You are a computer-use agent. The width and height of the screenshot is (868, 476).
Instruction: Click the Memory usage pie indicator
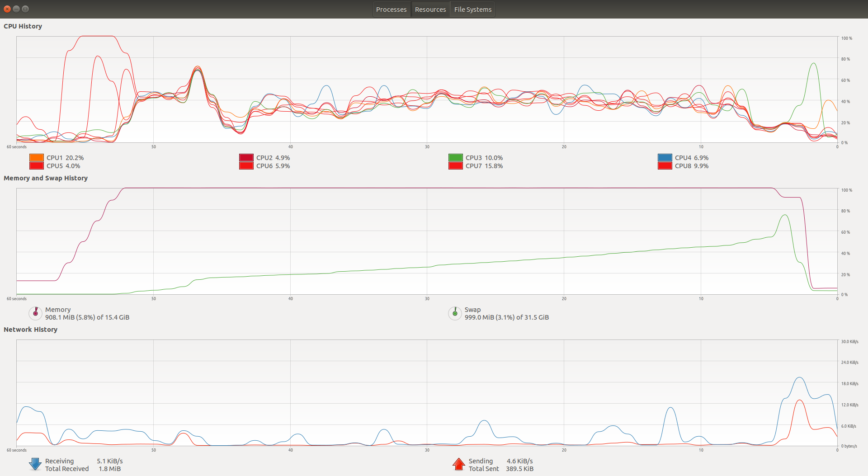tap(35, 313)
